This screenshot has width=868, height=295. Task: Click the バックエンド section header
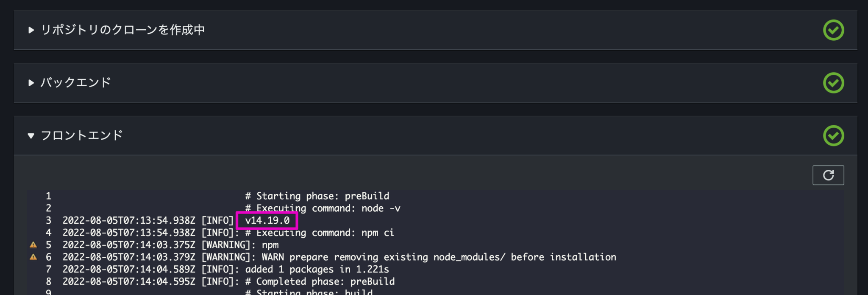click(76, 83)
